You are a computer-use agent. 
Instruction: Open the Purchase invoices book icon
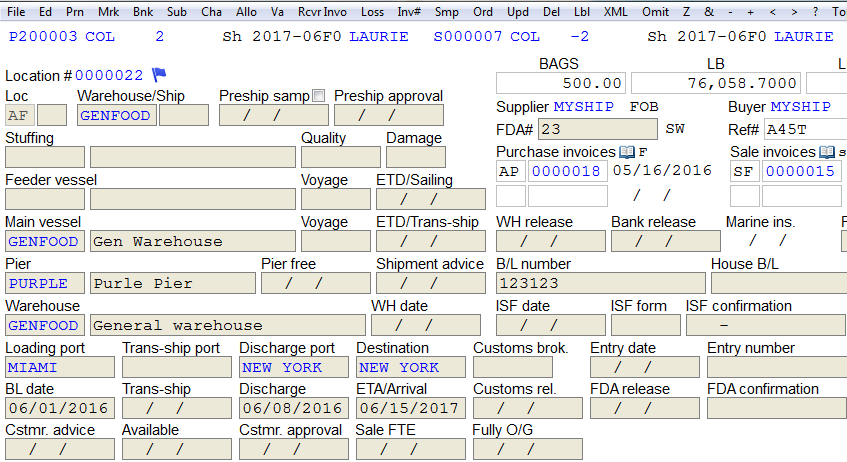(627, 152)
